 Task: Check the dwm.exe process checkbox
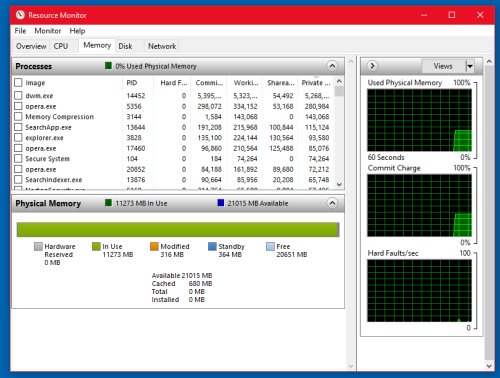(18, 96)
